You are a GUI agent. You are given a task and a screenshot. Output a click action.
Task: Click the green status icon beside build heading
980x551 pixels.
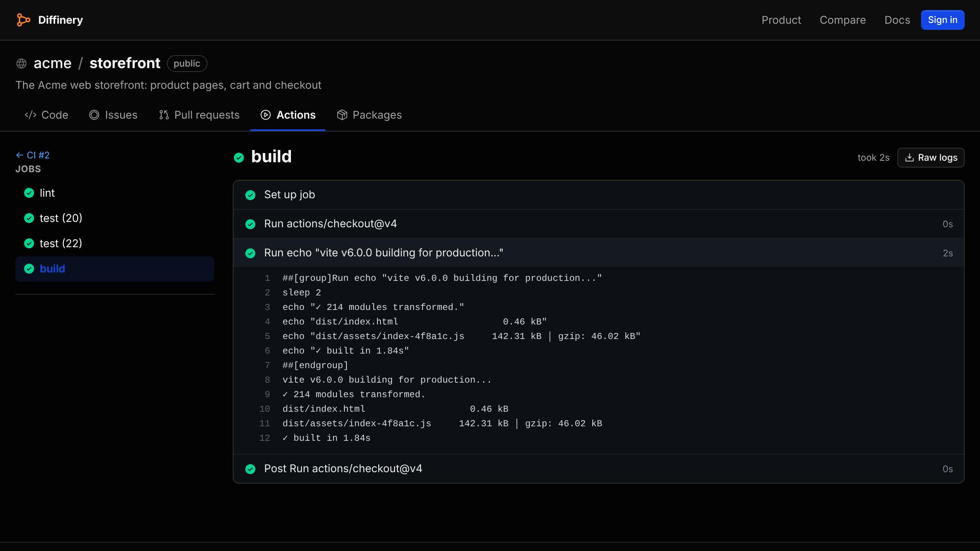click(239, 158)
